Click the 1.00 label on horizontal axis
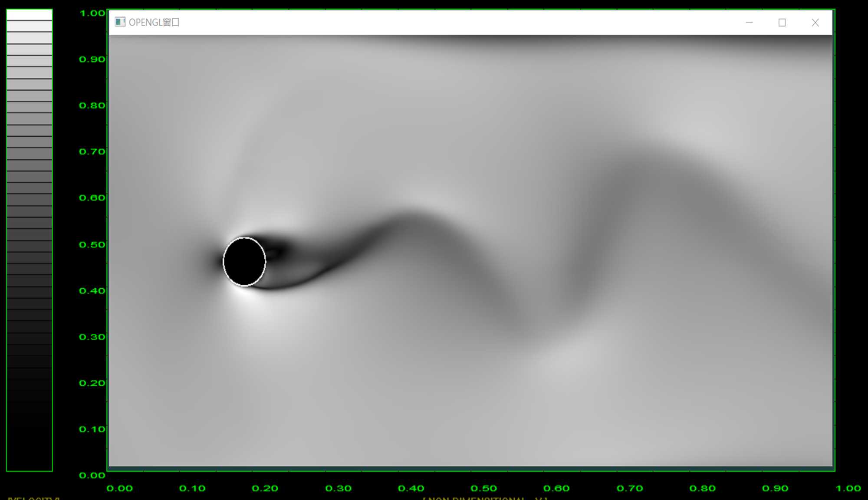This screenshot has width=868, height=500. [848, 488]
